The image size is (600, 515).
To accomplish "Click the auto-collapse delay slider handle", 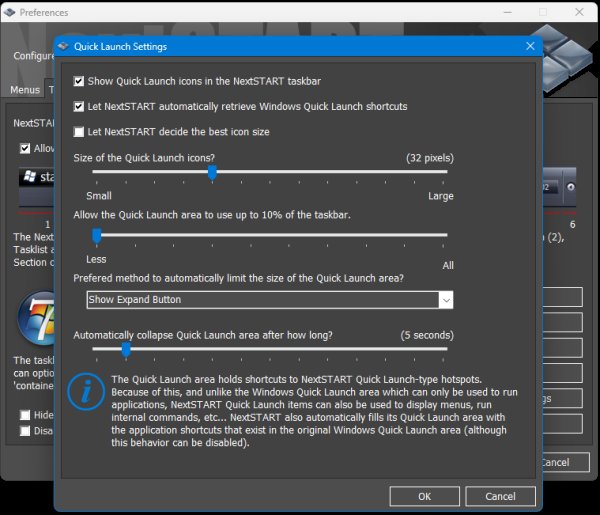I will [x=126, y=349].
